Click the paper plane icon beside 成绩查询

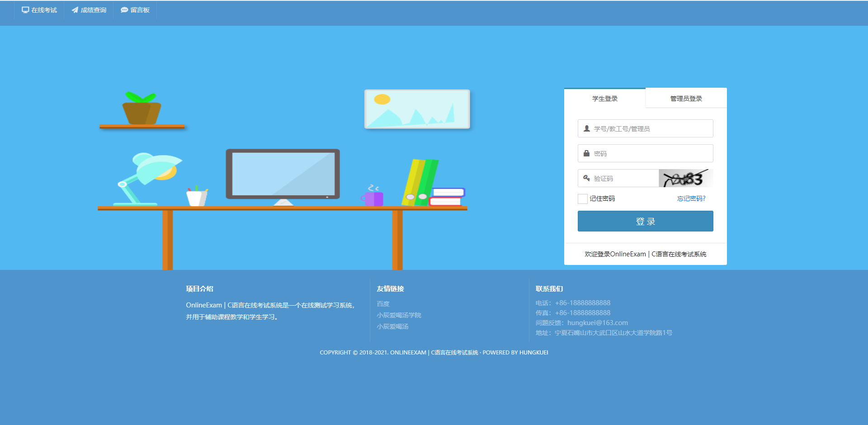click(74, 9)
